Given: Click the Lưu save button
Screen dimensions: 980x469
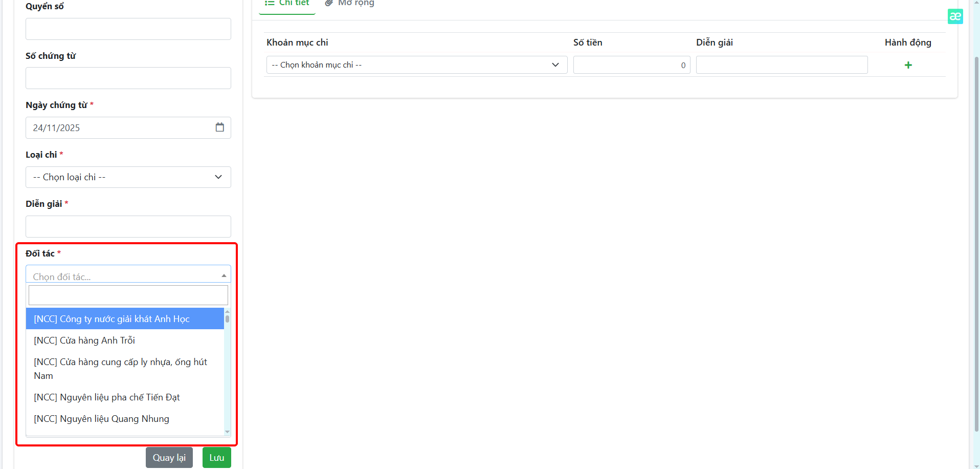Looking at the screenshot, I should [x=216, y=458].
